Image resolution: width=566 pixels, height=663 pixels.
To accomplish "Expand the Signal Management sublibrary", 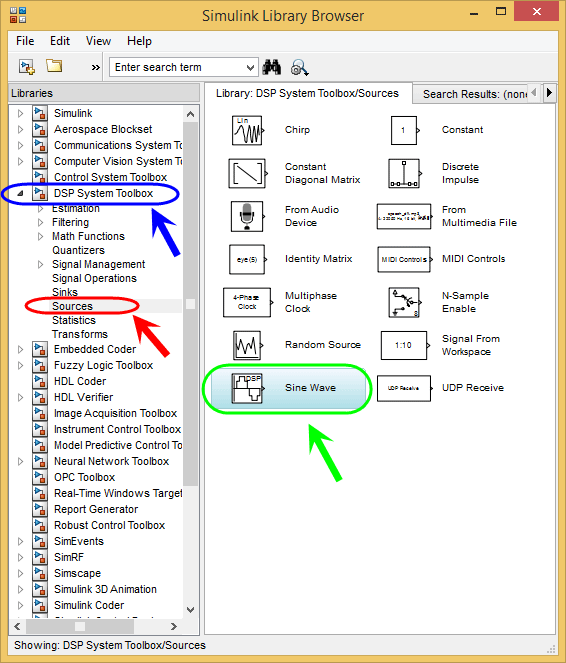I will pos(41,265).
